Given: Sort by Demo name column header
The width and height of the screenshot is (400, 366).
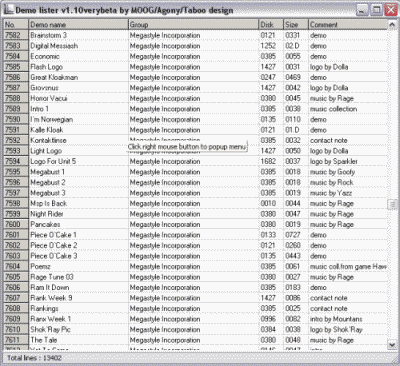Looking at the screenshot, I should coord(78,24).
